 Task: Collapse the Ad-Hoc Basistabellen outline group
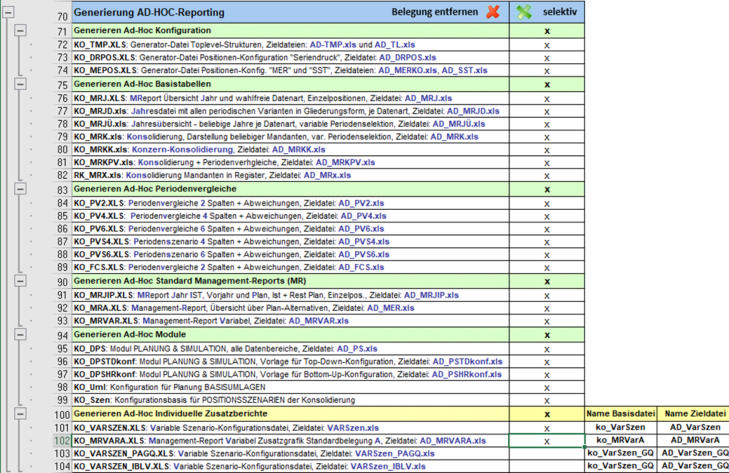[19, 85]
